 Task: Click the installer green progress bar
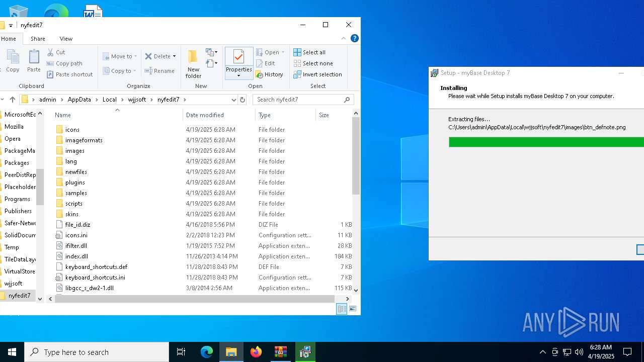pos(546,142)
